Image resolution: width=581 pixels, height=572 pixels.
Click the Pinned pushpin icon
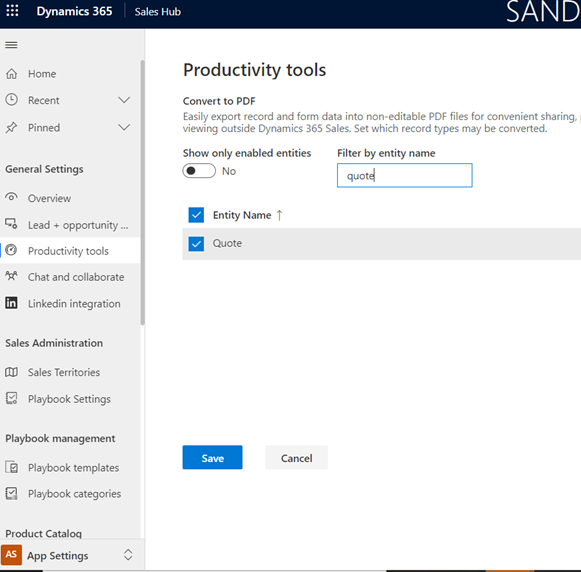11,127
